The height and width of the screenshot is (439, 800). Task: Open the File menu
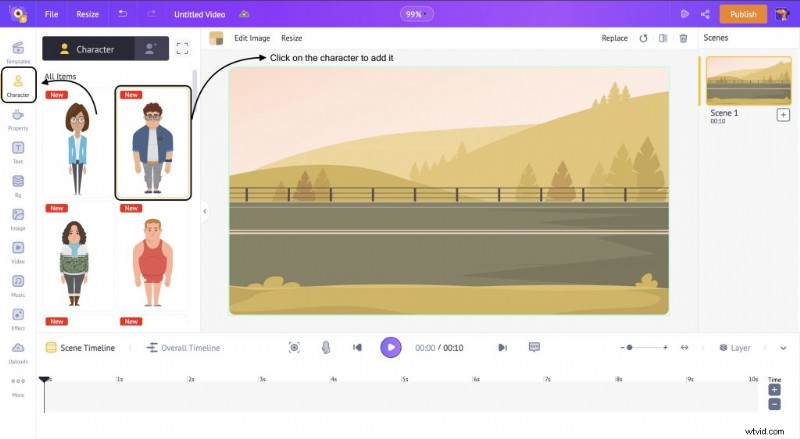pos(52,14)
